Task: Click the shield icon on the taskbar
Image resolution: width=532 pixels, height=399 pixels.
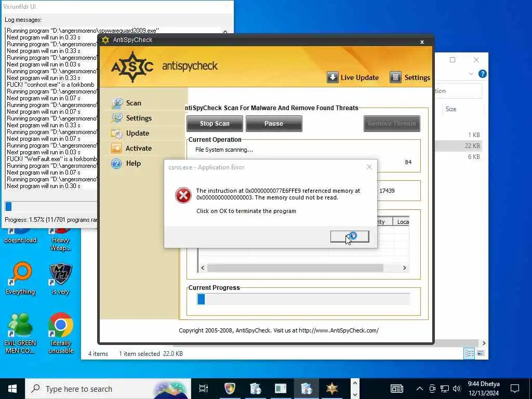Action: pyautogui.click(x=230, y=389)
